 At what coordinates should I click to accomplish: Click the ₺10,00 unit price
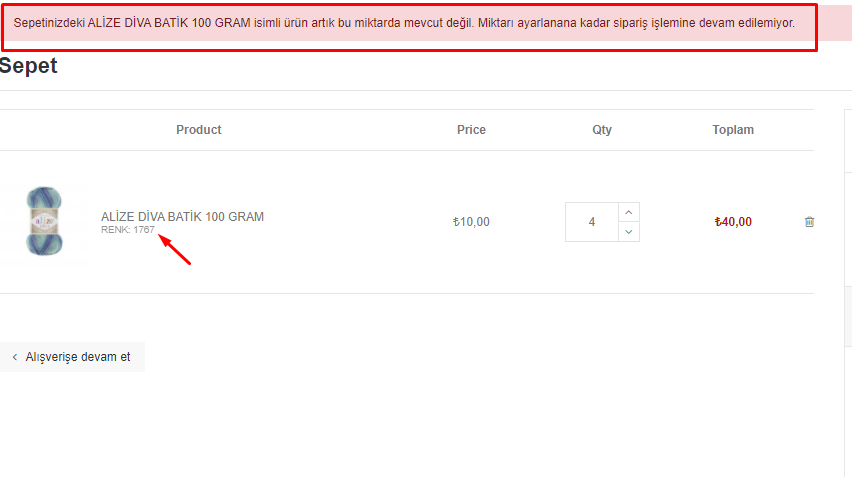[471, 222]
